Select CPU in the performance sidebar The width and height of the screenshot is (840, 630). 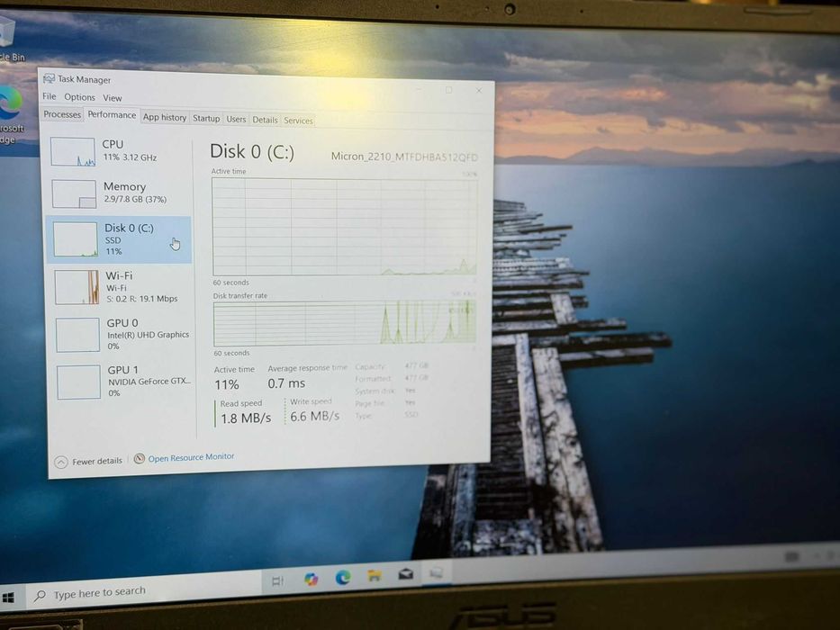tap(120, 151)
